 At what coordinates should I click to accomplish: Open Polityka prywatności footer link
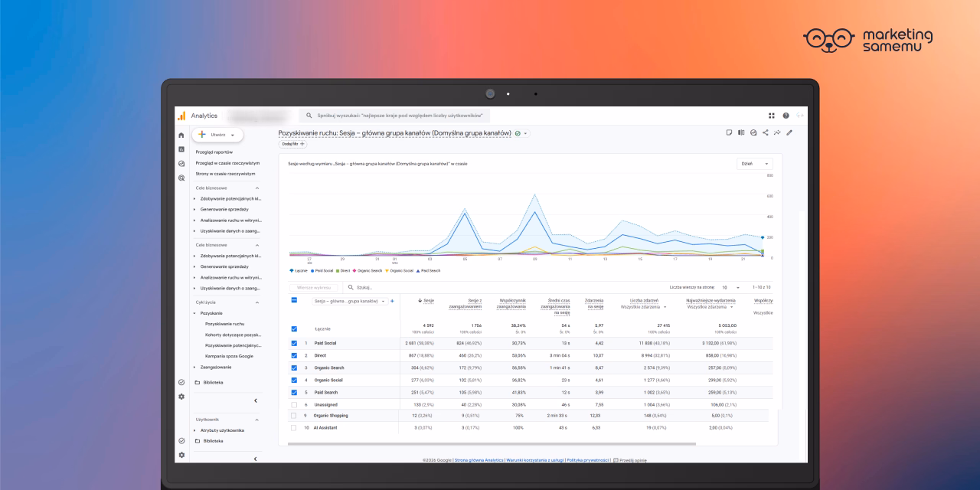click(587, 460)
